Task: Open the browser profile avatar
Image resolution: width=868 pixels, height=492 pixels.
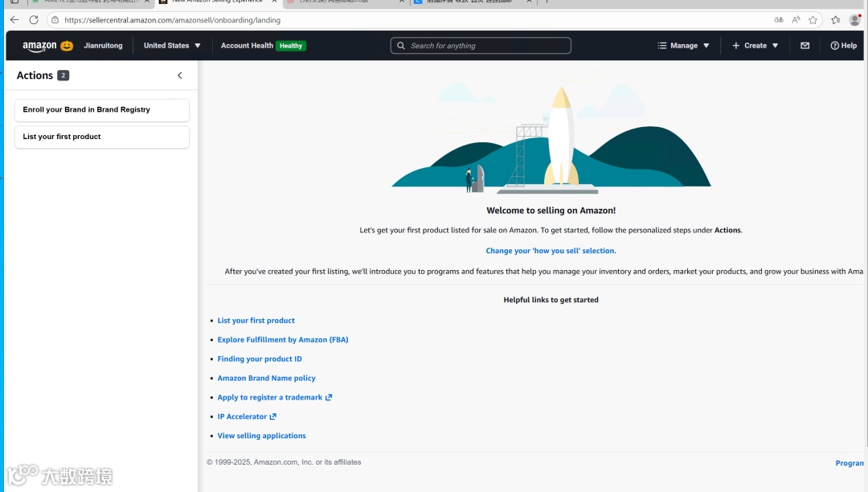Action: click(x=854, y=20)
